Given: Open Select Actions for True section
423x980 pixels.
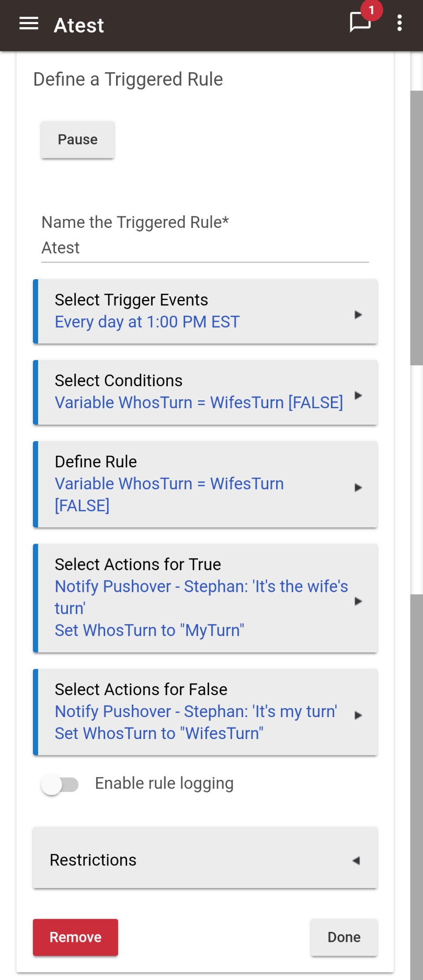Looking at the screenshot, I should [x=205, y=598].
